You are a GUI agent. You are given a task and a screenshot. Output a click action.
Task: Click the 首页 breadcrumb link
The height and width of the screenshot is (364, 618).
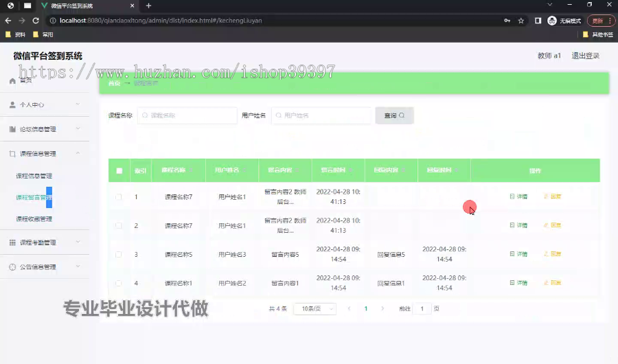[x=114, y=83]
